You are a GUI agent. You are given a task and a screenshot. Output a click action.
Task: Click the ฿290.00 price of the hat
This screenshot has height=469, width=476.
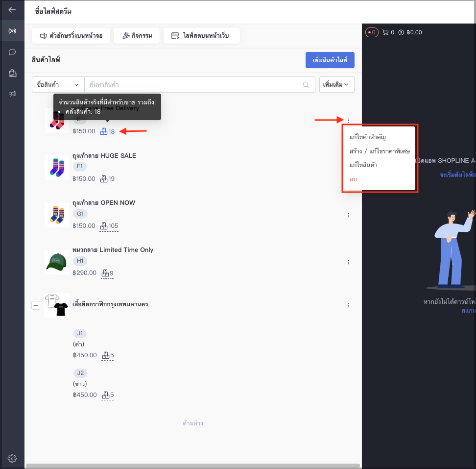pos(84,273)
